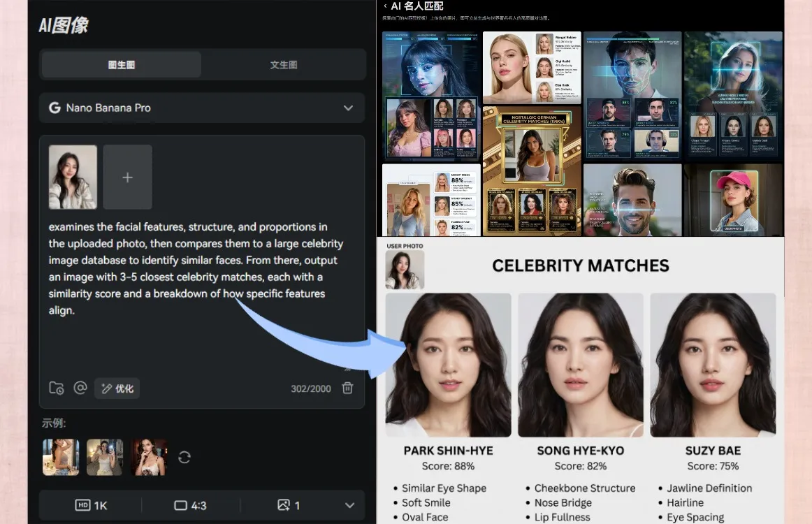Change the image count option showing 1
Image resolution: width=812 pixels, height=524 pixels.
289,505
